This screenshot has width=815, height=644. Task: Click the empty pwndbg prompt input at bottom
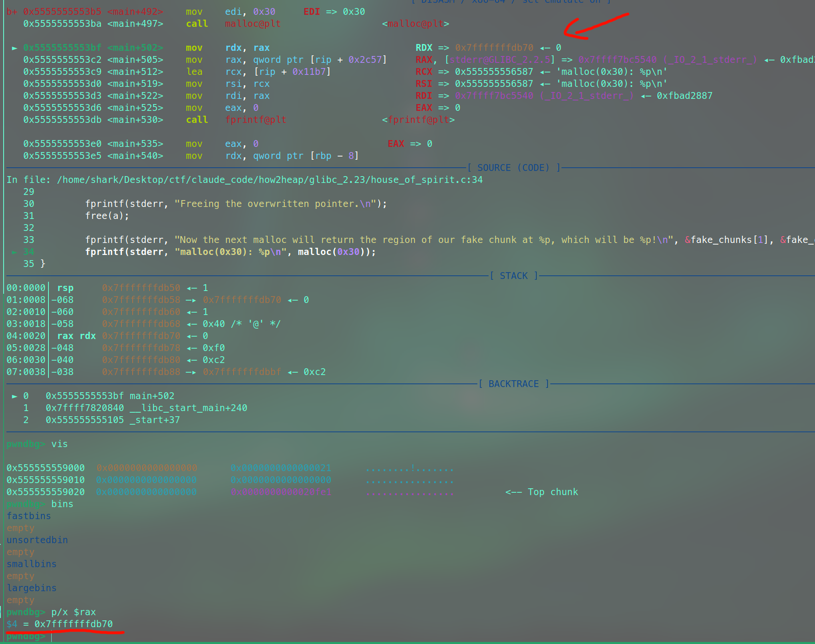(x=52, y=636)
